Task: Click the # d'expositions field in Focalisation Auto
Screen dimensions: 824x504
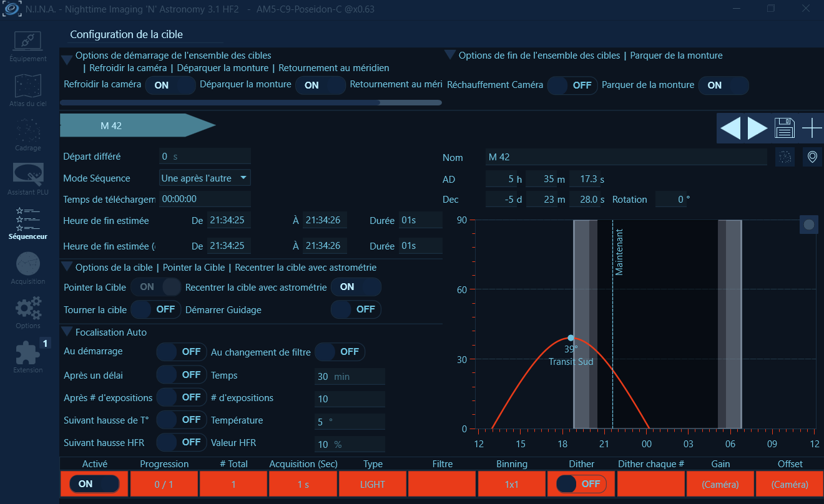Action: click(x=350, y=399)
